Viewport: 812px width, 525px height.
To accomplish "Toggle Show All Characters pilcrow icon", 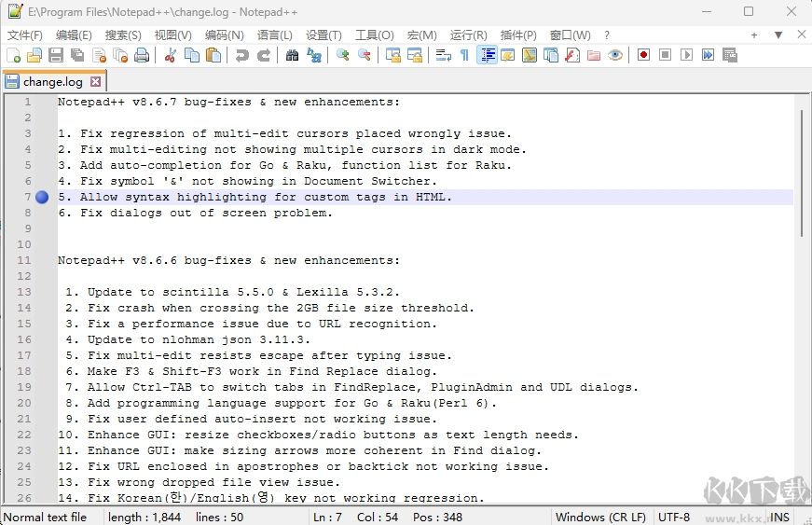I will pos(464,55).
